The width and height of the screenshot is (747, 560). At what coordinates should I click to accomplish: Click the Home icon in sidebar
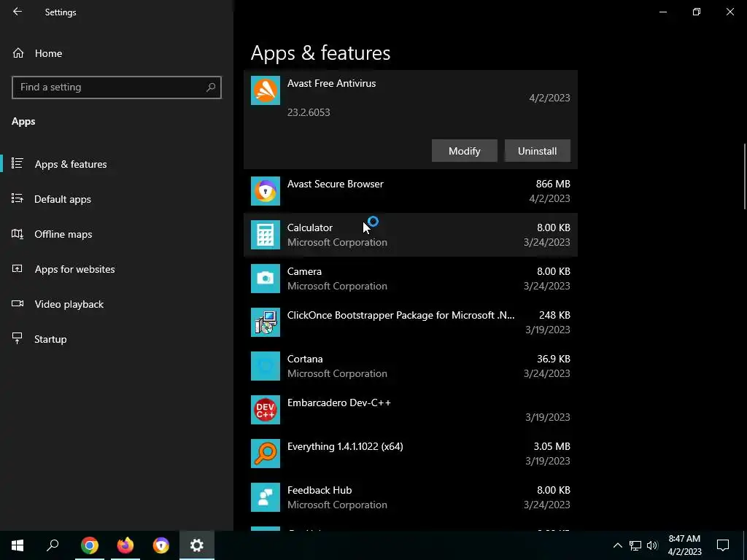[x=18, y=53]
